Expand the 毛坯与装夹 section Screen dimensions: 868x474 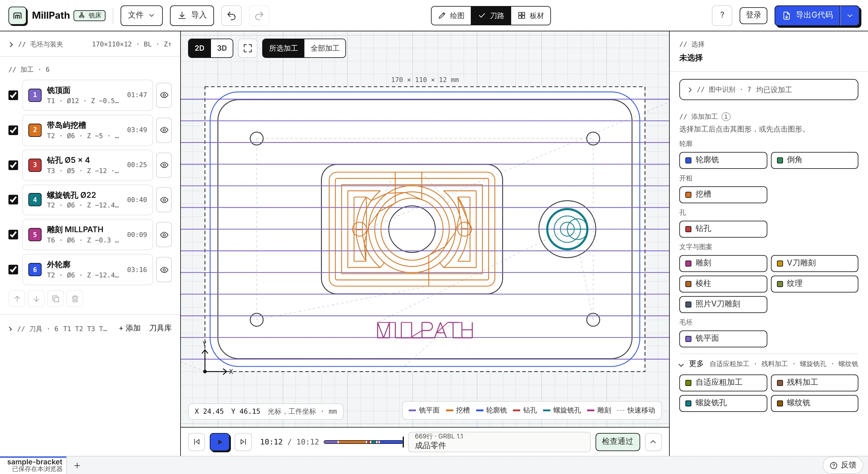click(90, 44)
